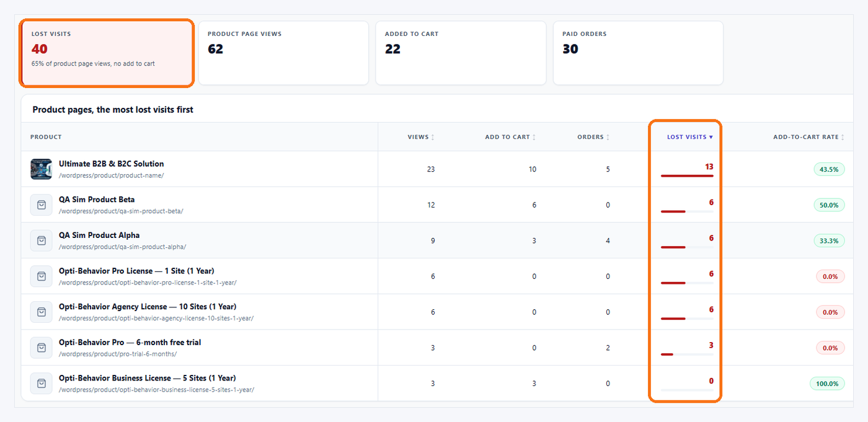Open Opti-Behavior Pro License 1 Site name

tap(136, 271)
